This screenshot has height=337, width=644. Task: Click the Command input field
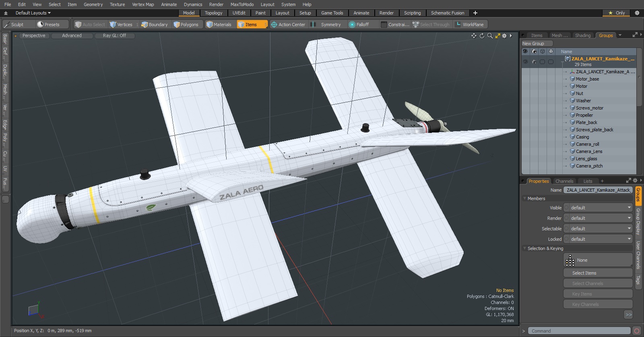point(579,331)
